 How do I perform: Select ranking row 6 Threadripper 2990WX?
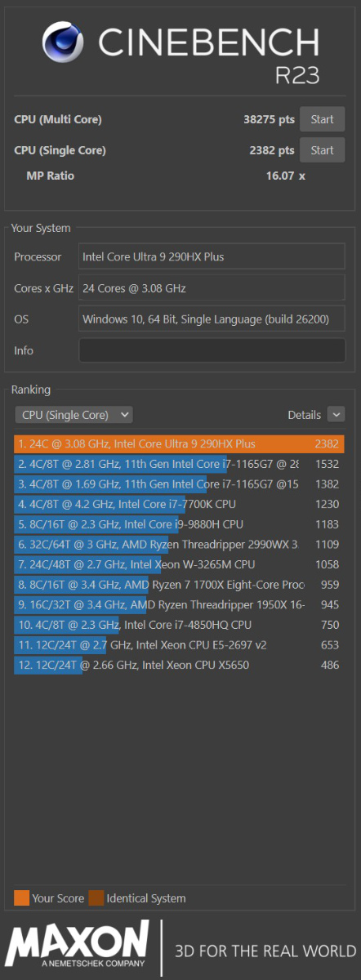pos(180,545)
